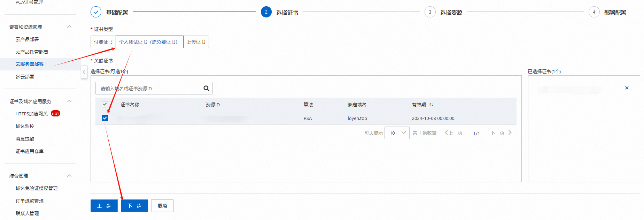This screenshot has width=644, height=220.
Task: Open 消息提醒 in sidebar
Action: 25,139
